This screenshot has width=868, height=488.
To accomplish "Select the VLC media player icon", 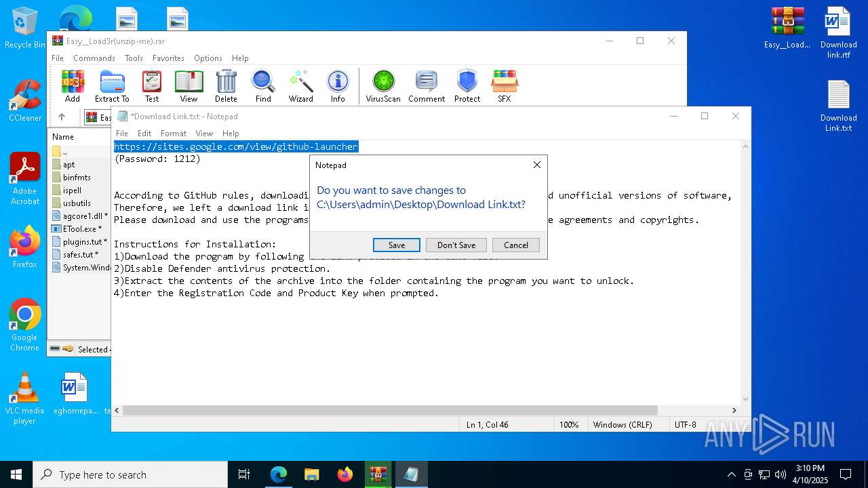I will pos(25,399).
